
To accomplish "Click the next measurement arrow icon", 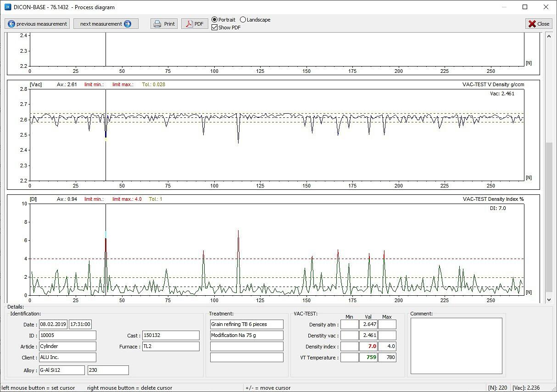I will tap(128, 24).
